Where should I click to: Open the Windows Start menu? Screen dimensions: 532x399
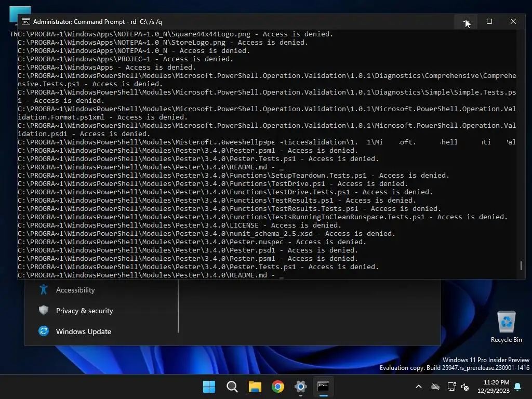point(209,387)
